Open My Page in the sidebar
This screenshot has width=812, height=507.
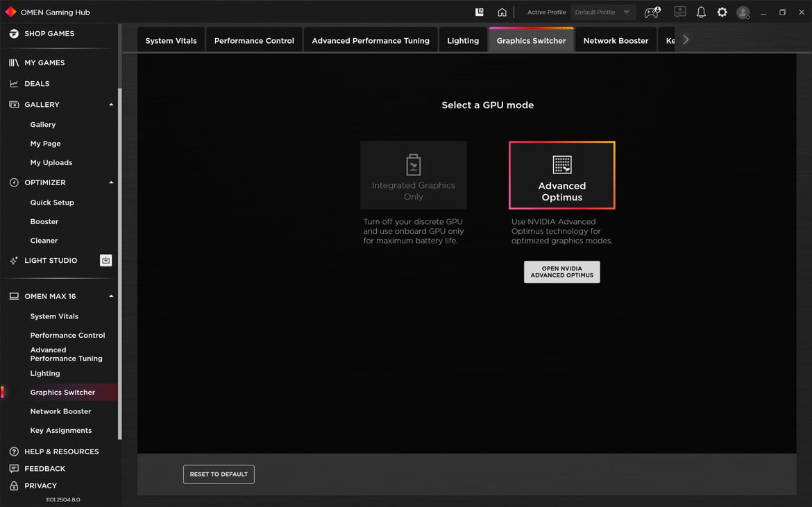(x=45, y=144)
